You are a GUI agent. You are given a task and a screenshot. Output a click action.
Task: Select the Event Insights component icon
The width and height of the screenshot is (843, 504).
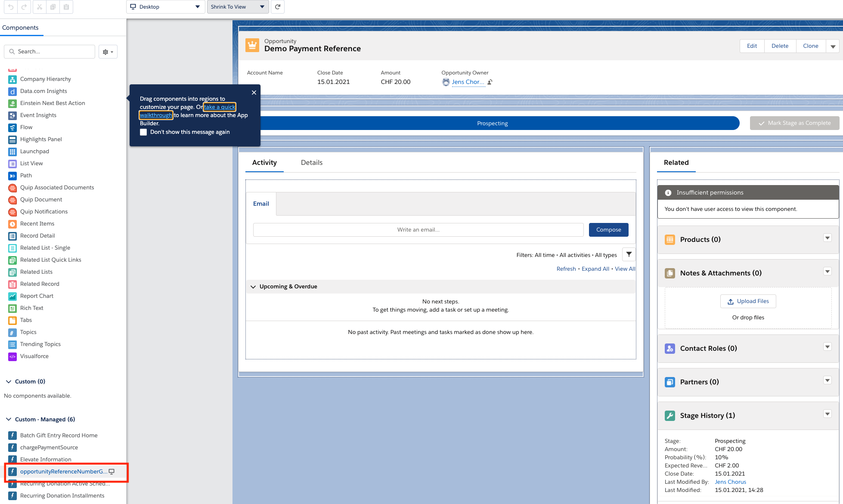[12, 115]
